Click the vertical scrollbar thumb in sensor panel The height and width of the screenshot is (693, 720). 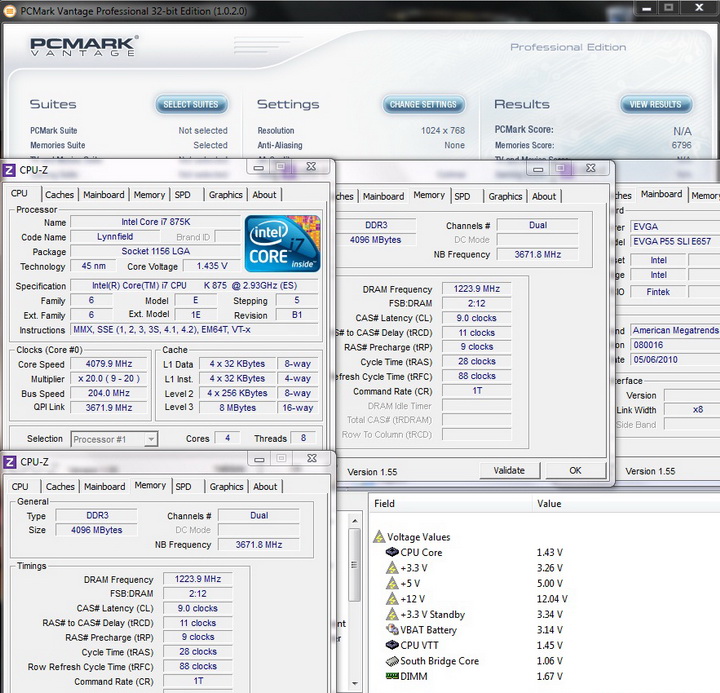click(354, 565)
